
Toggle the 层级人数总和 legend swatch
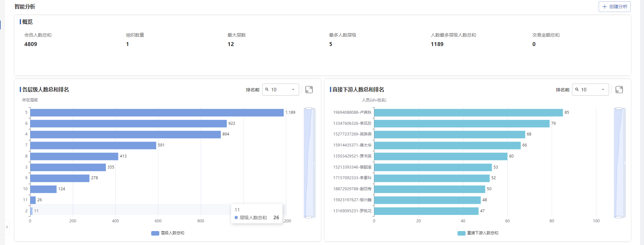155,233
